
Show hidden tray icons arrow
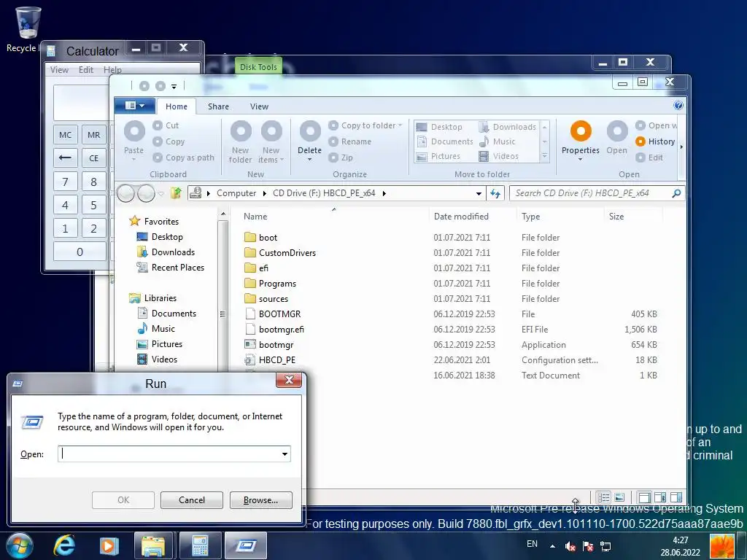point(552,546)
